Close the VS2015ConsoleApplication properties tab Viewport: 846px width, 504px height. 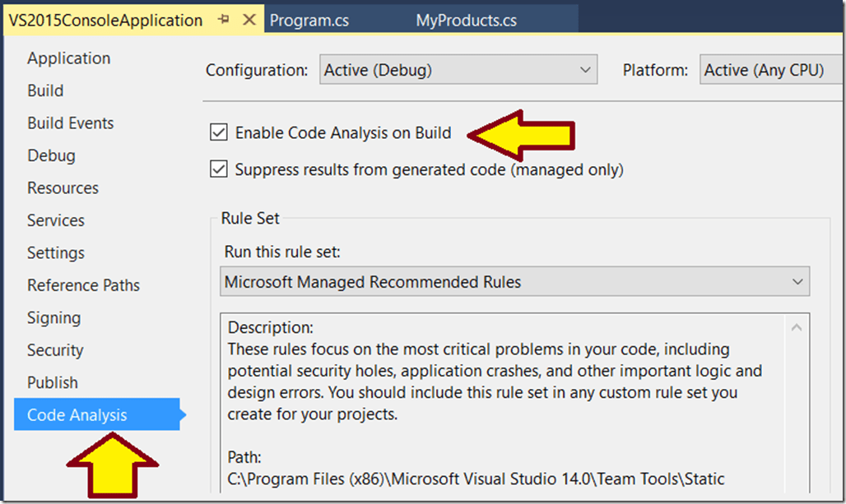point(247,20)
